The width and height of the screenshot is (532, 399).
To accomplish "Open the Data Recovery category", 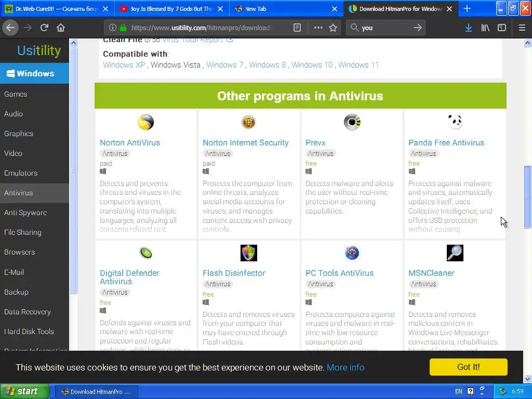I will click(35, 312).
